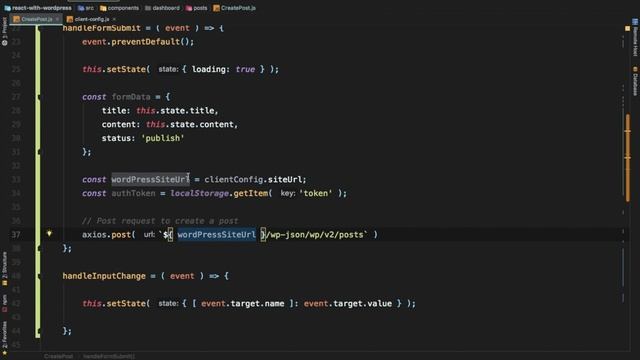This screenshot has width=640, height=360.
Task: Click the authToken variable name
Action: [x=133, y=193]
